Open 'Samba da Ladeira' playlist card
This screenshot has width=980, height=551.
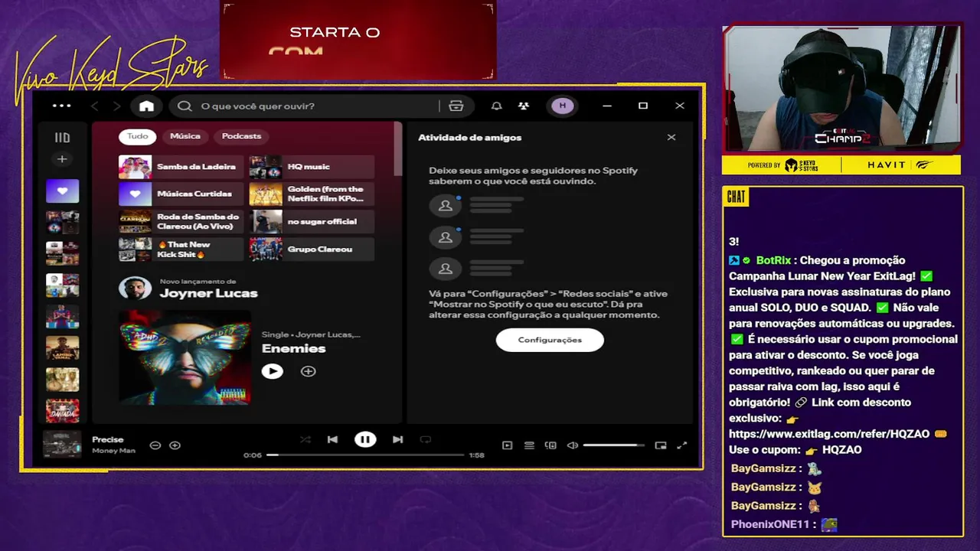coord(181,167)
